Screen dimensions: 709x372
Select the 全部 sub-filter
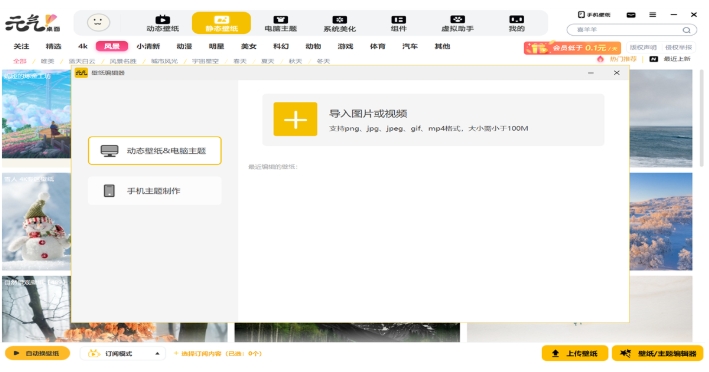click(x=19, y=61)
